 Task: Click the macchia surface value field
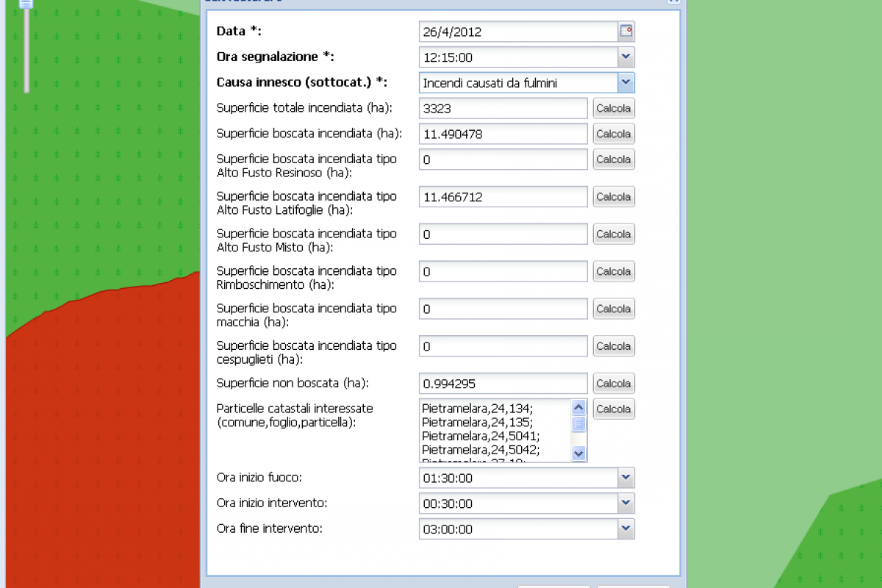pos(503,309)
